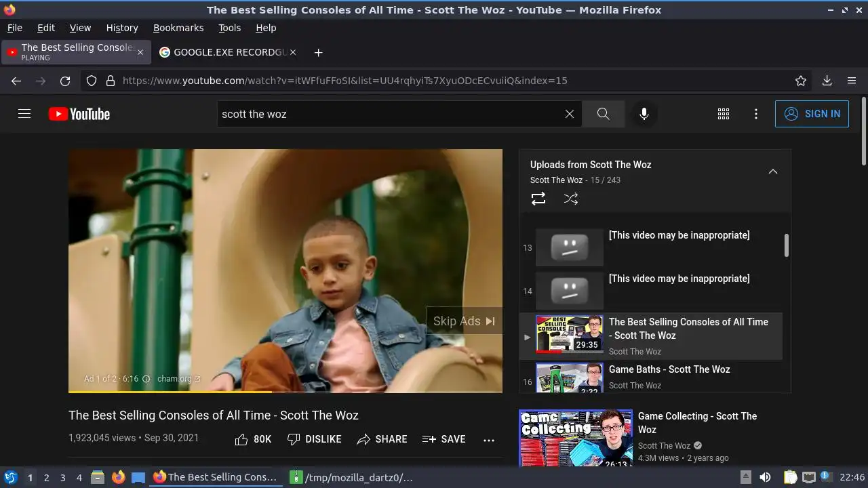The height and width of the screenshot is (488, 868).
Task: Play Game Baths - Scott The Woz
Action: [651, 377]
